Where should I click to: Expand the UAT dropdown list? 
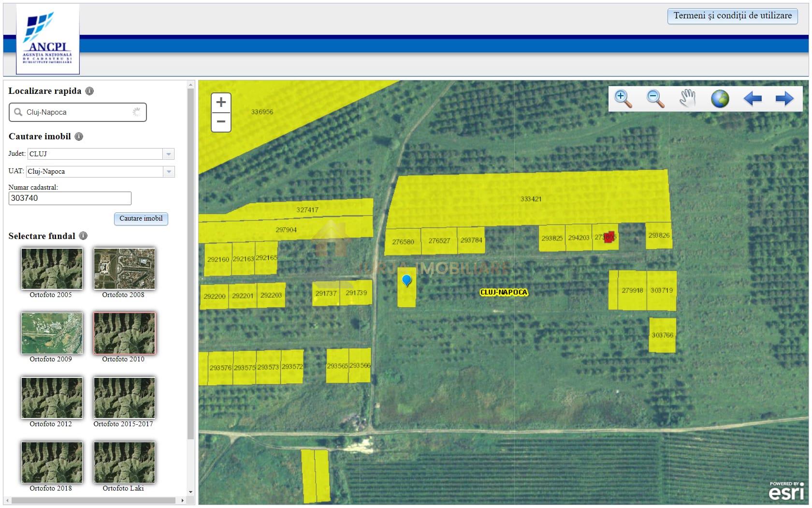click(168, 172)
